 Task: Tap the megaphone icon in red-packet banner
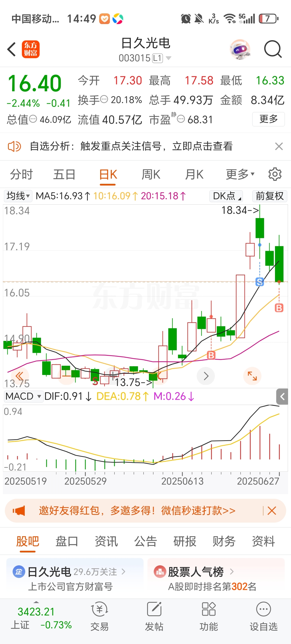[x=19, y=510]
